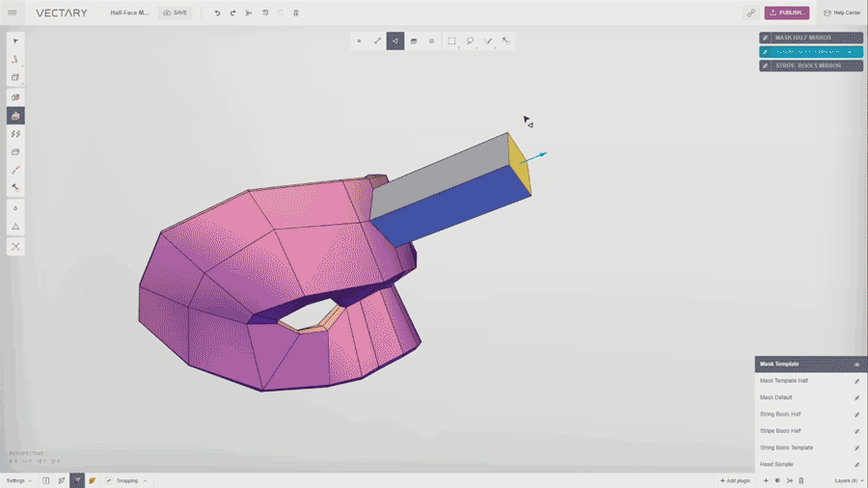
Task: Open the Snapping options arrow
Action: pyautogui.click(x=145, y=480)
